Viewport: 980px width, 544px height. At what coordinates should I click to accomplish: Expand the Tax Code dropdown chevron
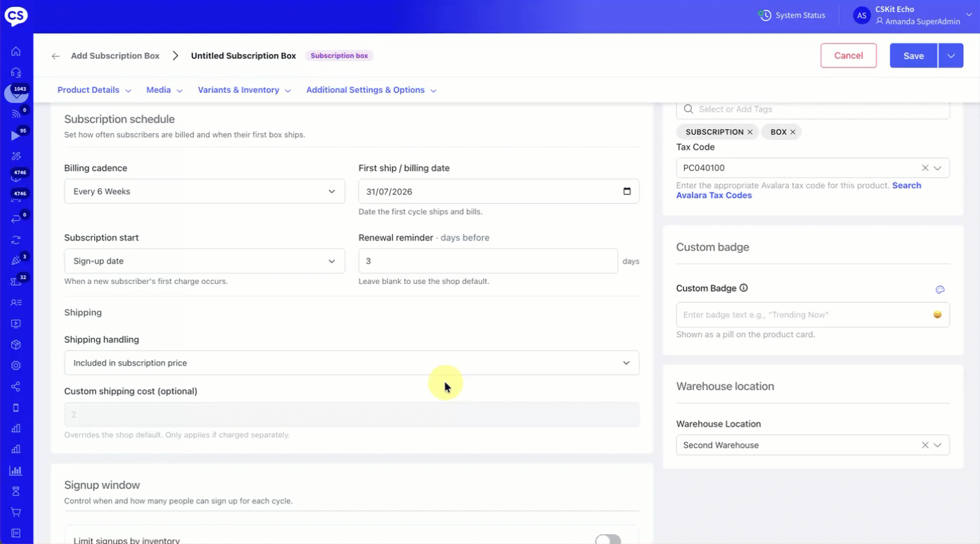point(938,168)
